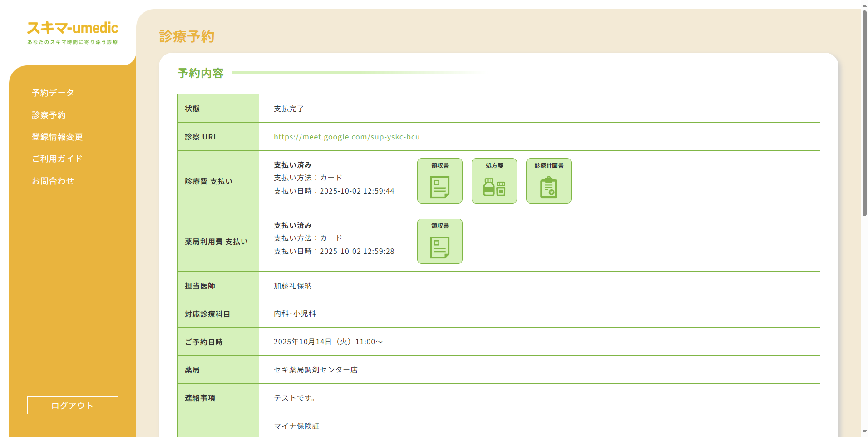
Task: Open the 薬局利用費 領収書 receipt icon
Action: point(439,241)
